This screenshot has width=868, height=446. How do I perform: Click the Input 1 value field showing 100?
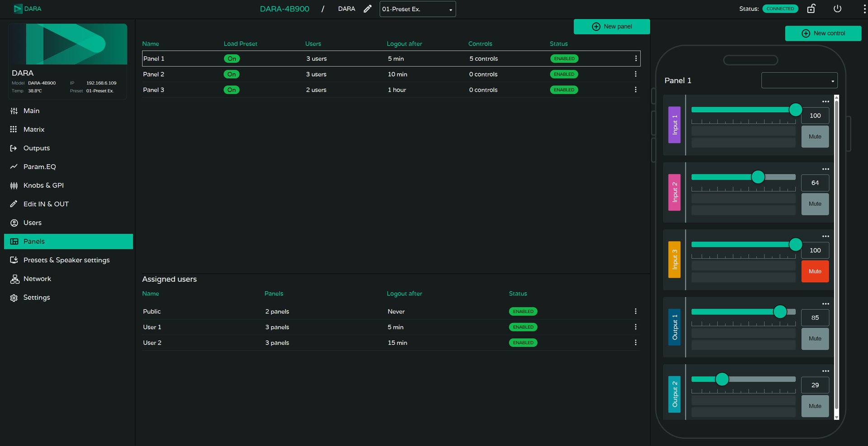pyautogui.click(x=815, y=116)
